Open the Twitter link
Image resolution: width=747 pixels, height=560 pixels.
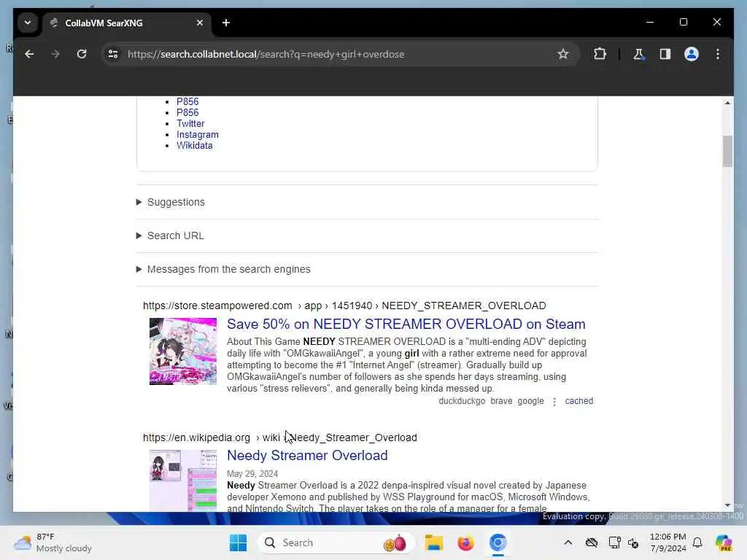[x=190, y=123]
